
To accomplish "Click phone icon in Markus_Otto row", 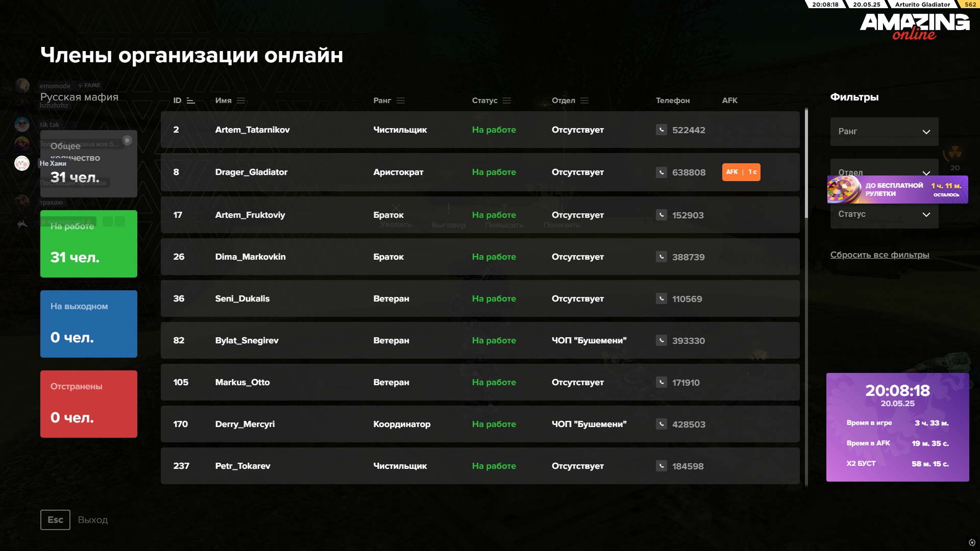I will click(x=661, y=382).
